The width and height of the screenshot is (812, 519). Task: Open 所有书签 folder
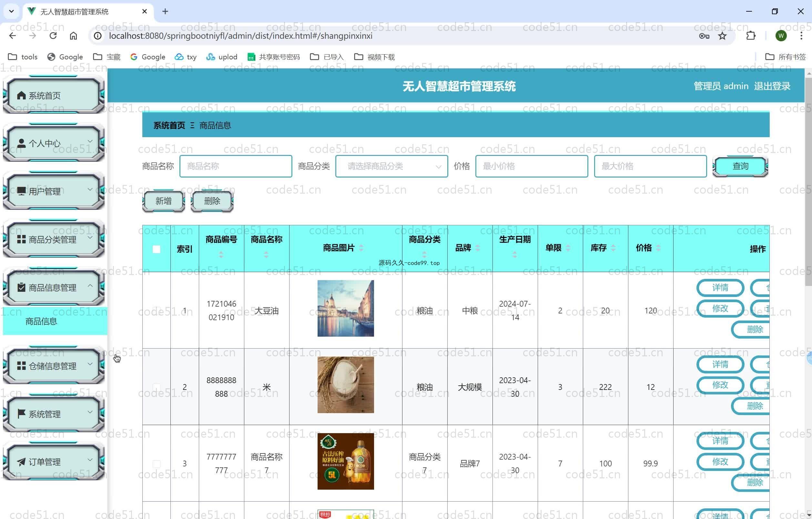[x=785, y=57]
